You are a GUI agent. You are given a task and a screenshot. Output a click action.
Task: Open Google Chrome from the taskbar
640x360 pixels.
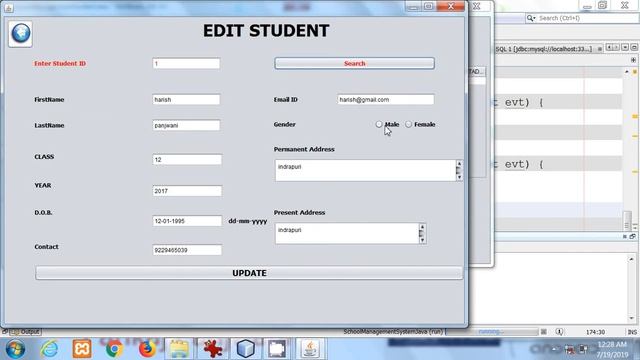point(114,349)
